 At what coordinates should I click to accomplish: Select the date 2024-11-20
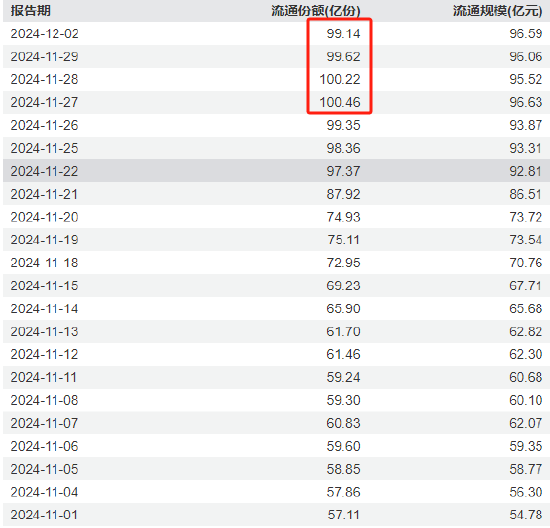(45, 217)
